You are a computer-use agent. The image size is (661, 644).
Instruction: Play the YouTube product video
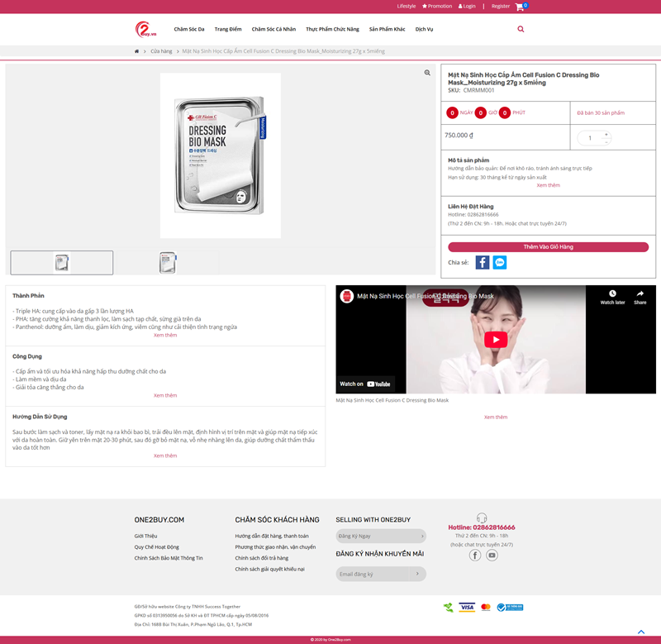coord(495,340)
